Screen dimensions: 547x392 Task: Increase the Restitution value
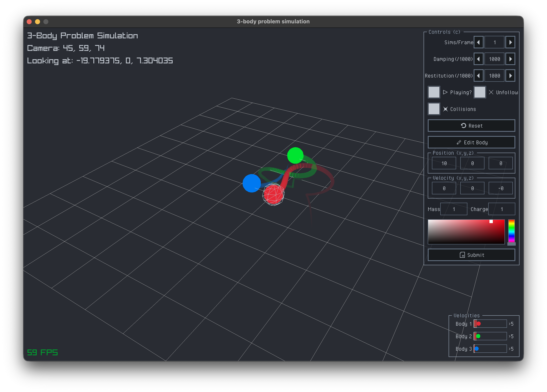pos(510,75)
